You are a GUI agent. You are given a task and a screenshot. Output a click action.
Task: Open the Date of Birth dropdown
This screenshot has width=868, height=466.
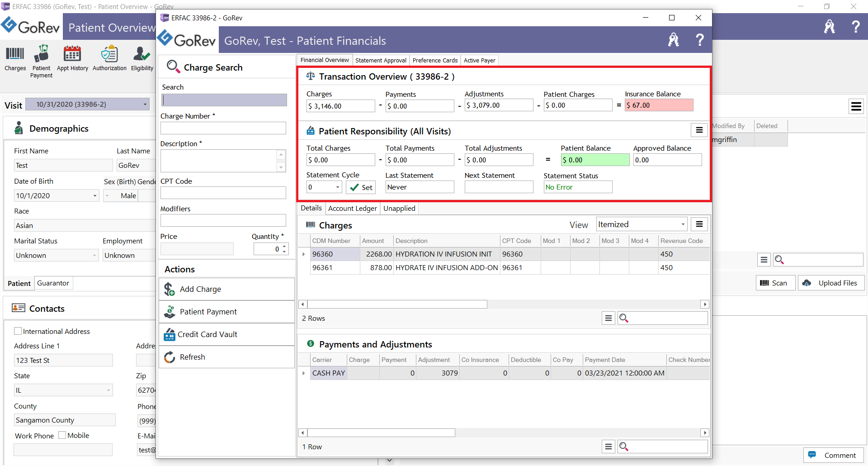click(95, 196)
